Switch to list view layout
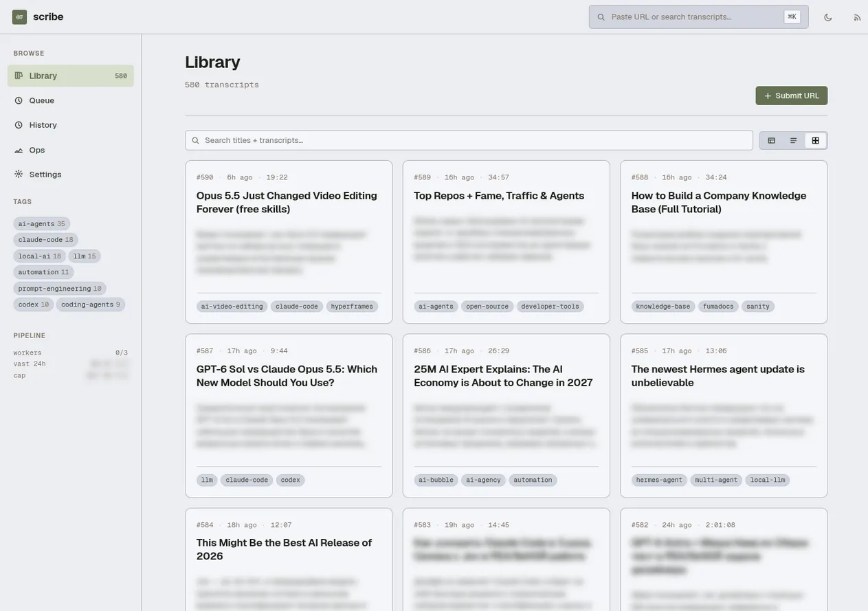Screen dimensions: 868x611 point(793,140)
